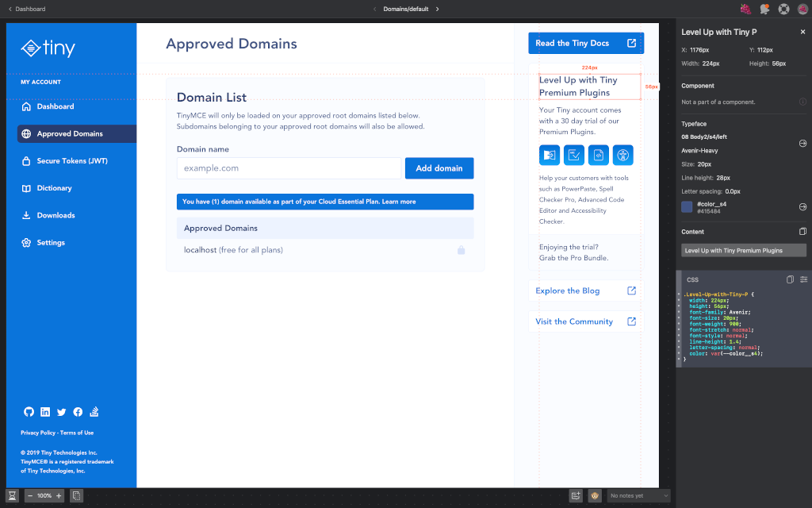Screen dimensions: 812x508
Task: Click the Read the Tiny Docs button
Action: [x=586, y=43]
